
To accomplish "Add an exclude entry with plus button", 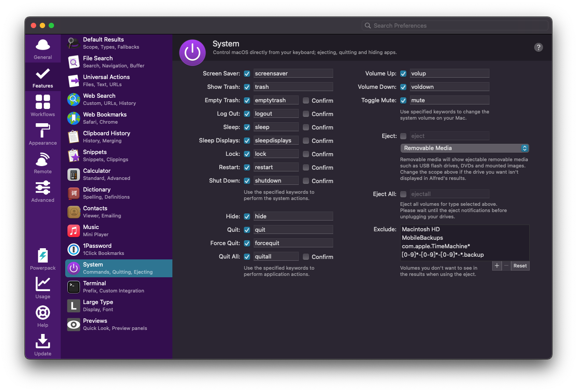I will click(497, 266).
